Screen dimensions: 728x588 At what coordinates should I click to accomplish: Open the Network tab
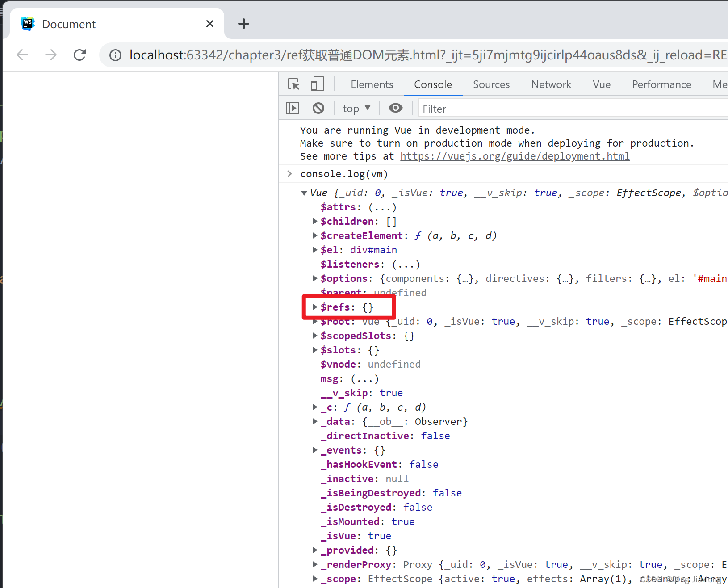(551, 84)
